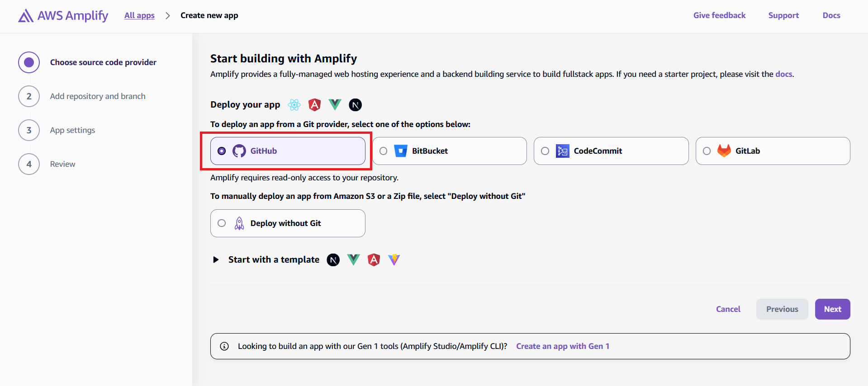Click the BitBucket logo icon
The image size is (868, 386).
coord(401,151)
